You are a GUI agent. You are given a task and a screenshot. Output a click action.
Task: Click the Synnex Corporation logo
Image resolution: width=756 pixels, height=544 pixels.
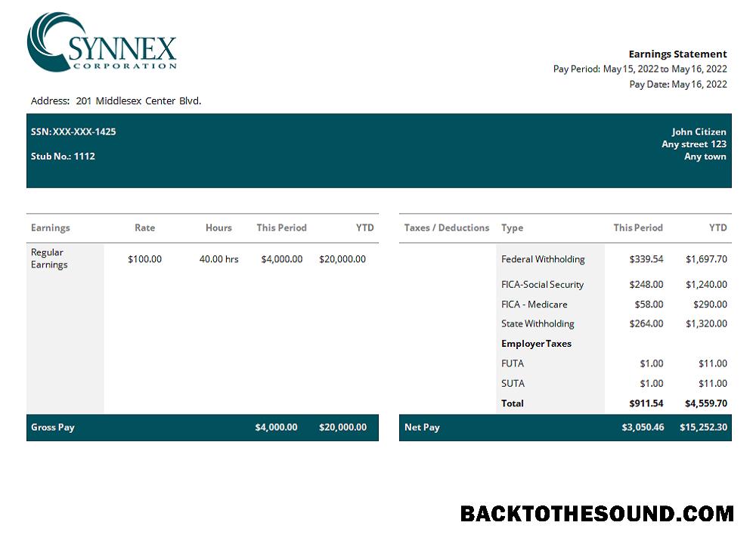[102, 42]
